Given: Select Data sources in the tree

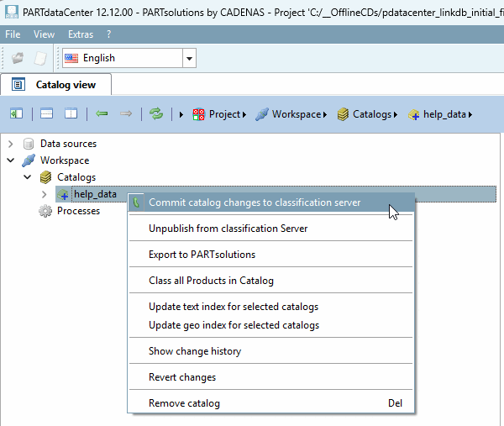Looking at the screenshot, I should click(x=68, y=144).
